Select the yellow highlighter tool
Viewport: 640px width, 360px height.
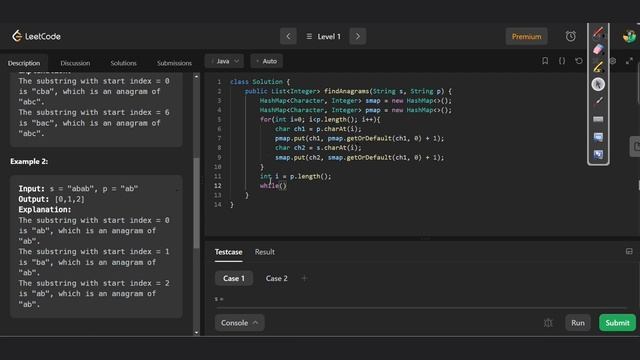(x=598, y=67)
